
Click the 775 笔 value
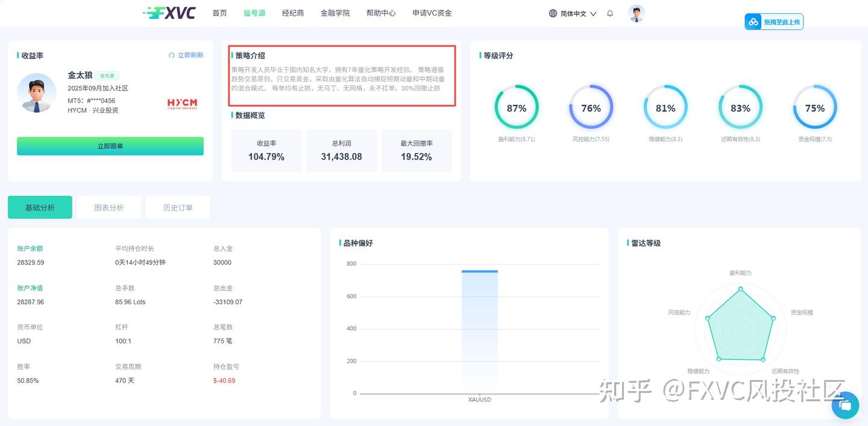click(x=223, y=341)
